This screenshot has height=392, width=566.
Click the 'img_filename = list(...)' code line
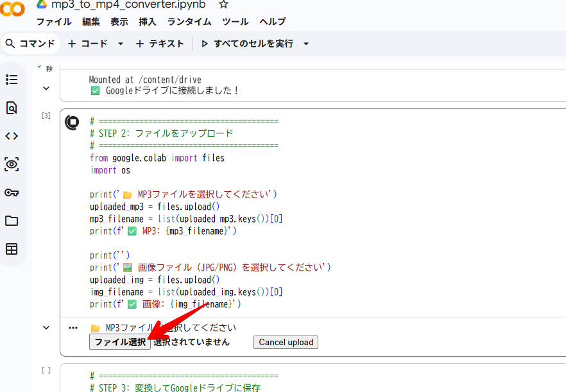[186, 292]
